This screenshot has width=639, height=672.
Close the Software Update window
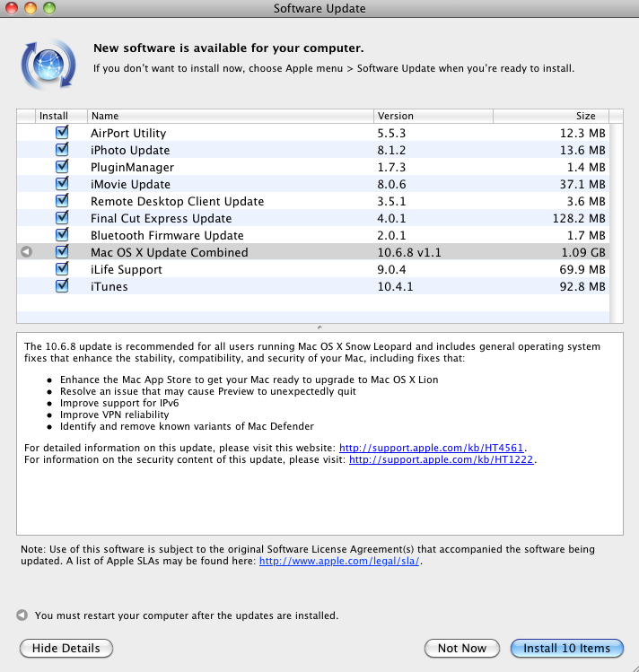[12, 8]
